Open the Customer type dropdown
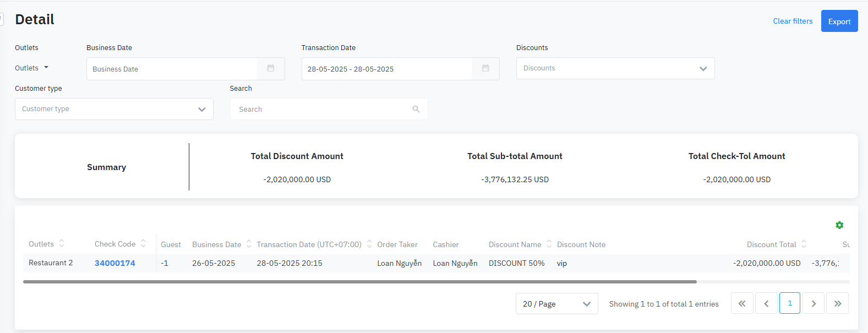The image size is (868, 333). (114, 109)
